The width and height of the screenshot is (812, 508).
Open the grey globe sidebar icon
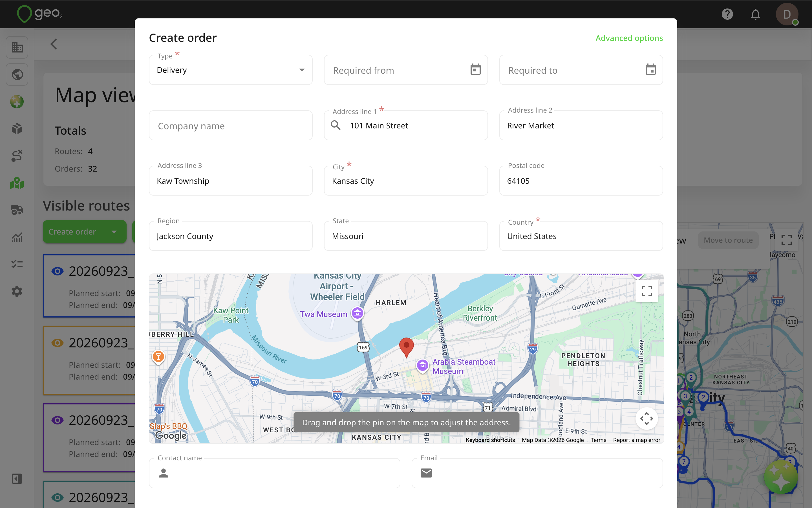point(17,74)
